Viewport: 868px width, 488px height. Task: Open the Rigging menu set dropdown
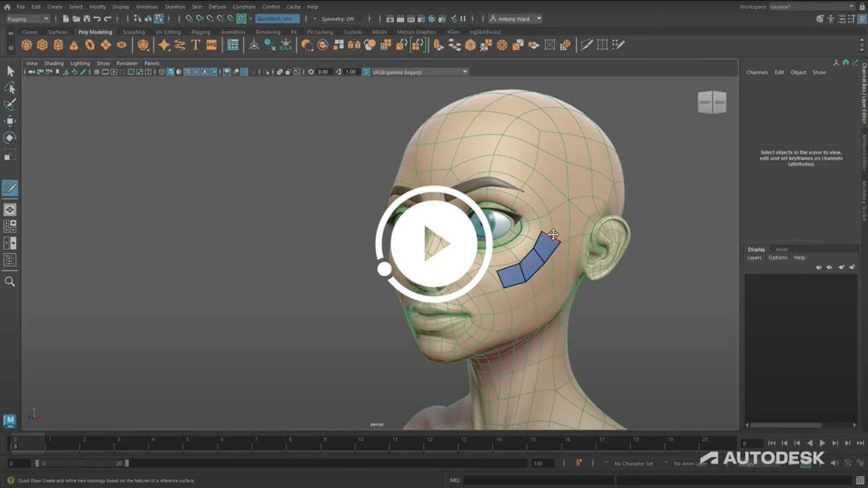pos(27,19)
